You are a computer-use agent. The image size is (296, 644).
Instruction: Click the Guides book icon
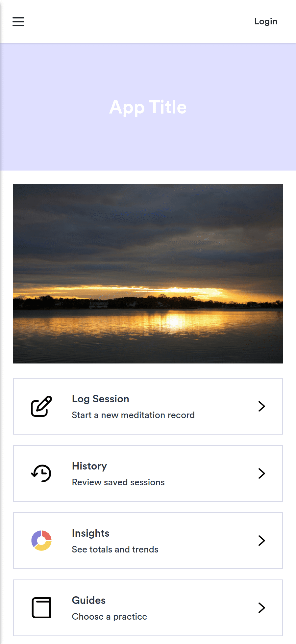tap(41, 608)
